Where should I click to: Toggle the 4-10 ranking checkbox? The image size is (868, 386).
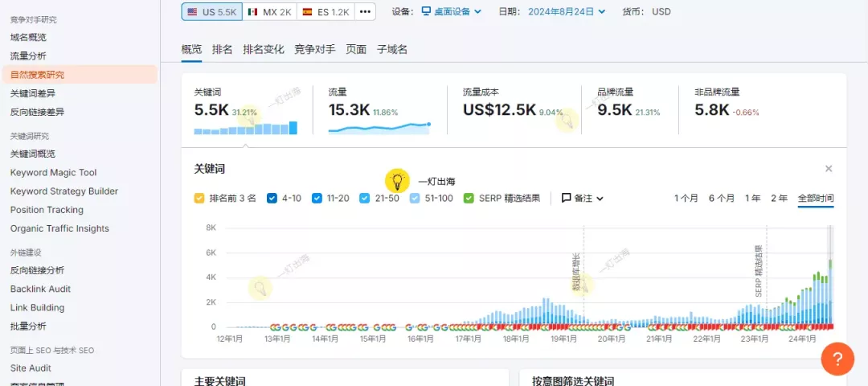click(272, 198)
